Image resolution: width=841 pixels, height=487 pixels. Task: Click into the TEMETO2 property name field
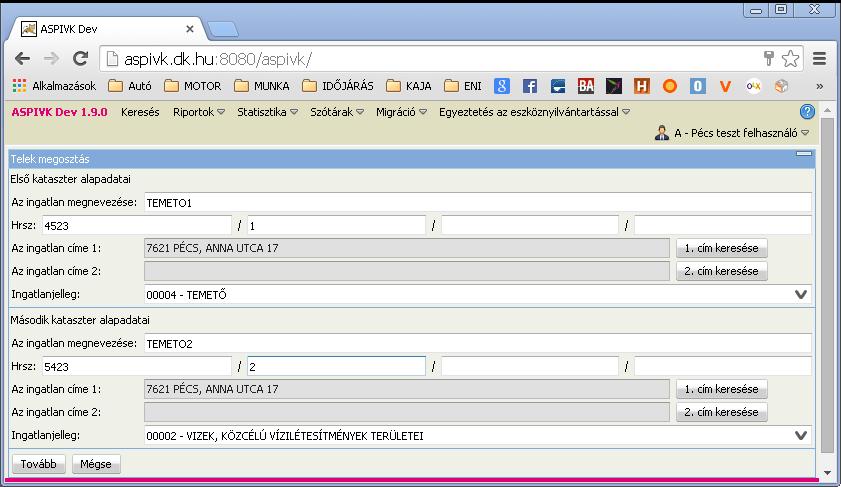477,344
